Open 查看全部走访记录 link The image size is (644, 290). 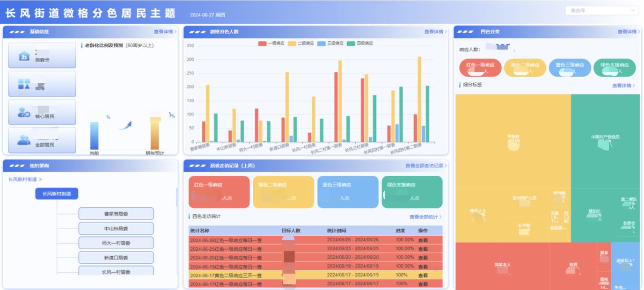[x=426, y=166]
